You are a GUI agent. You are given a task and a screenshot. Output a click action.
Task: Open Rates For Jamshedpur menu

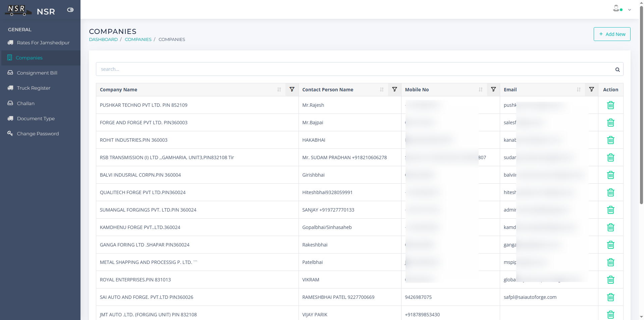tap(40, 43)
